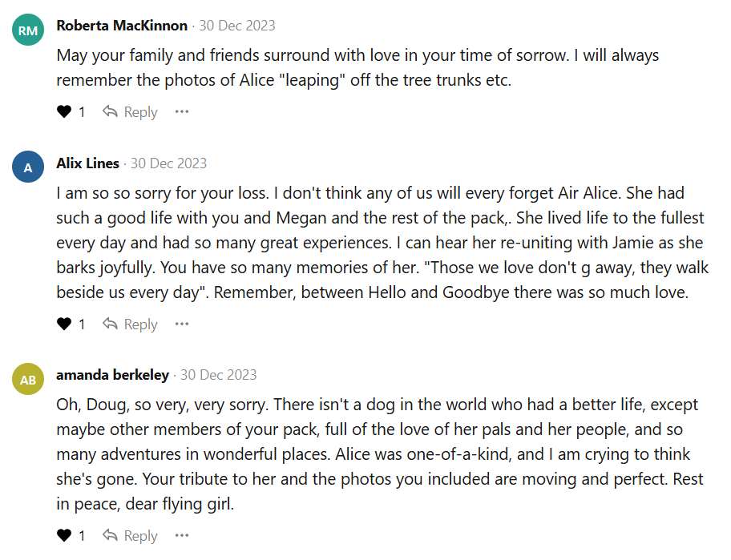This screenshot has height=560, width=731.
Task: Click the green RM avatar icon
Action: point(28,30)
